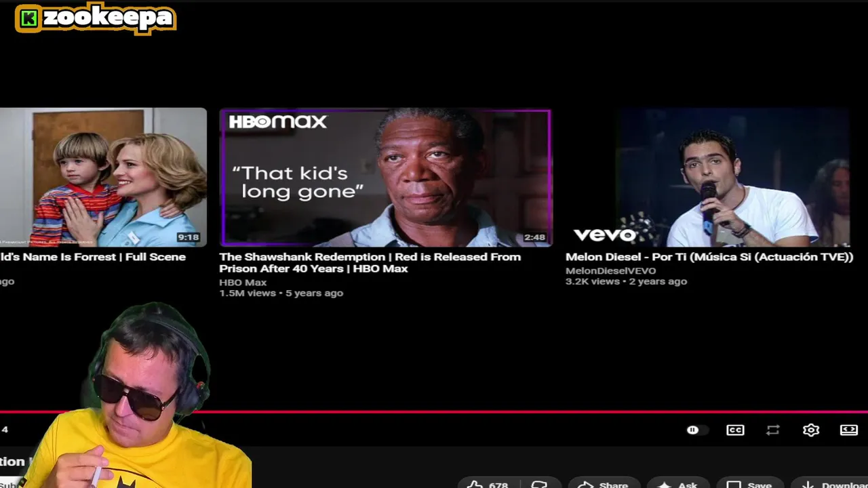Open the Shawshank Redemption suggested video thumbnail
This screenshot has width=868, height=488.
click(385, 178)
